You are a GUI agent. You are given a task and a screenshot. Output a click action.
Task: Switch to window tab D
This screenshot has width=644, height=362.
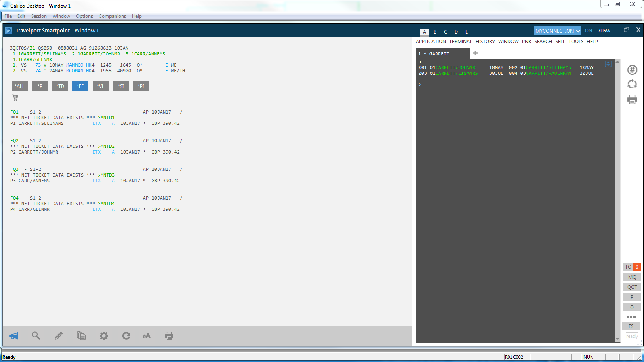coord(456,32)
